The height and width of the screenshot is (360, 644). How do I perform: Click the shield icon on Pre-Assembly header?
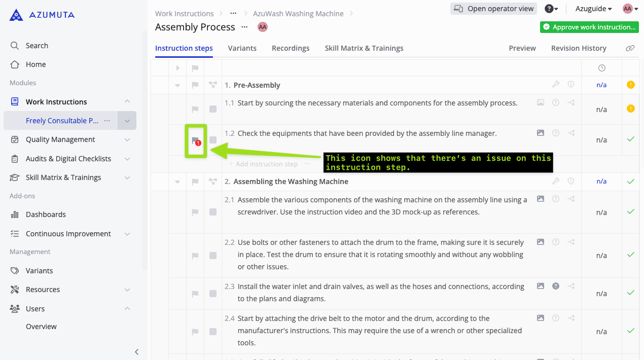pyautogui.click(x=571, y=85)
